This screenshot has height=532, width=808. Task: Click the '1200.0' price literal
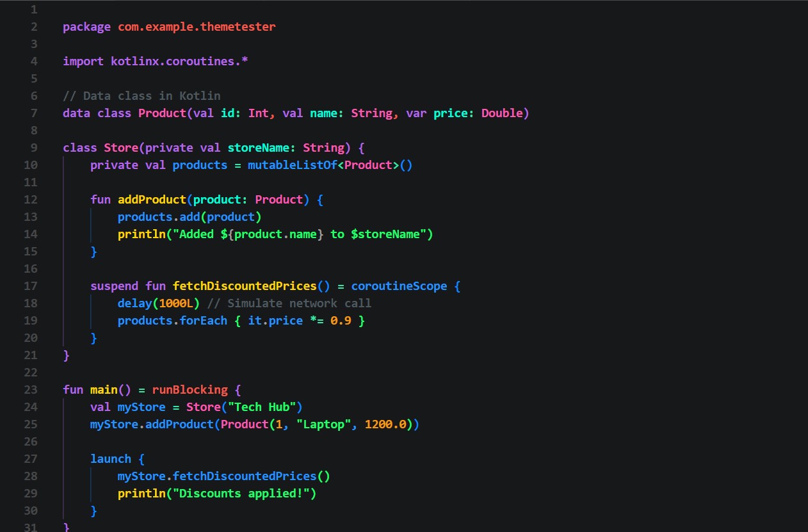386,424
